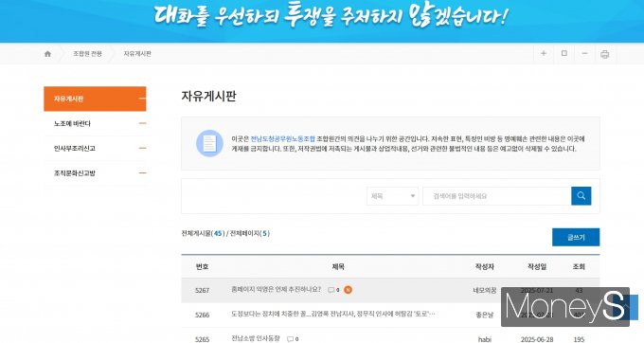Image resolution: width=644 pixels, height=343 pixels.
Task: Click the 전남도청공무원노동조합 blue link text
Action: 282,139
